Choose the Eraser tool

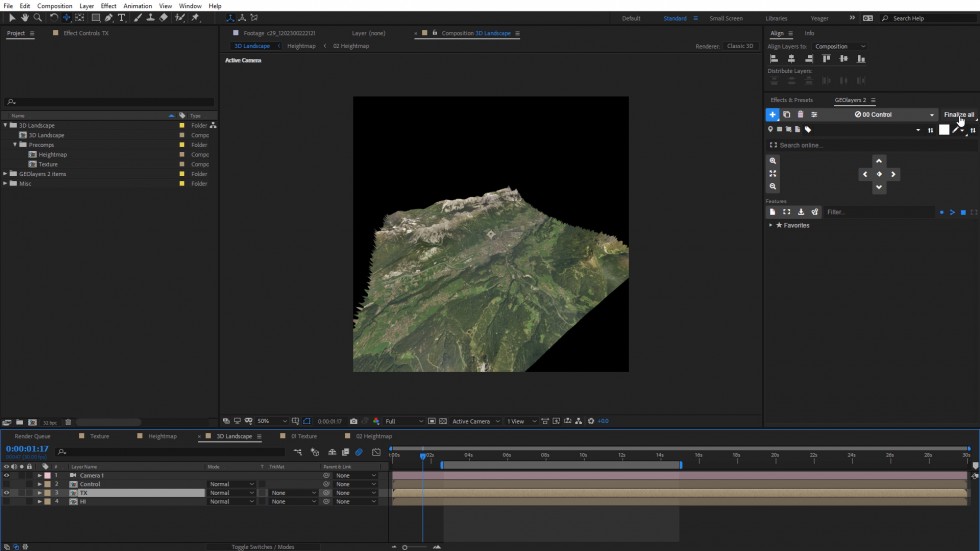(163, 17)
